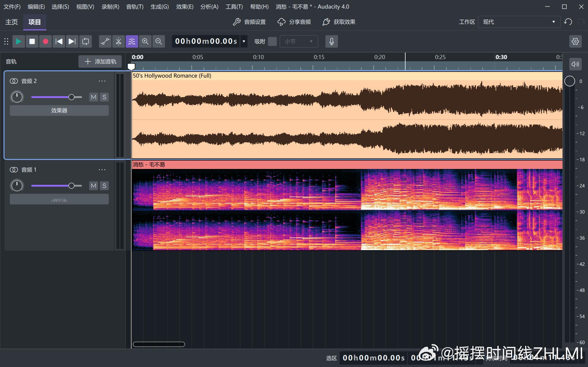Image resolution: width=588 pixels, height=367 pixels.
Task: Solo the 音频 1 track
Action: click(104, 186)
